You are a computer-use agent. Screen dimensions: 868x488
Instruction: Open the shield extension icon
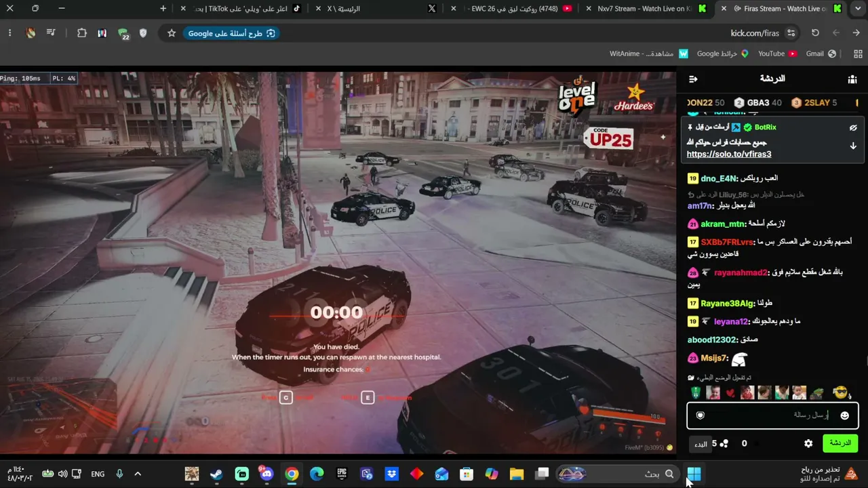pos(142,33)
